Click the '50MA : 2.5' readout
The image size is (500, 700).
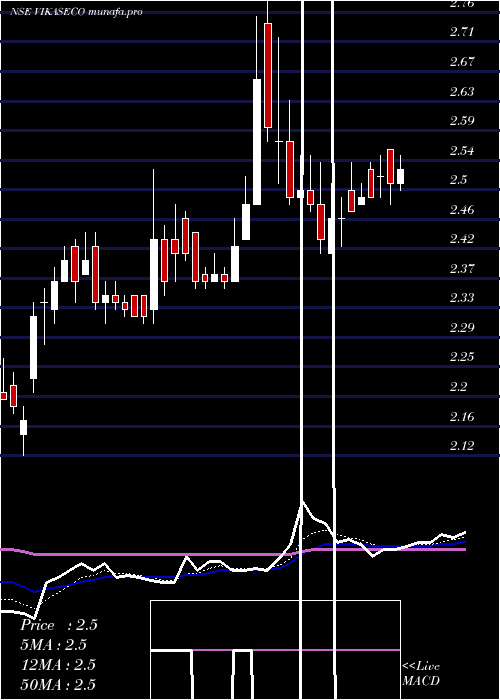[58, 685]
